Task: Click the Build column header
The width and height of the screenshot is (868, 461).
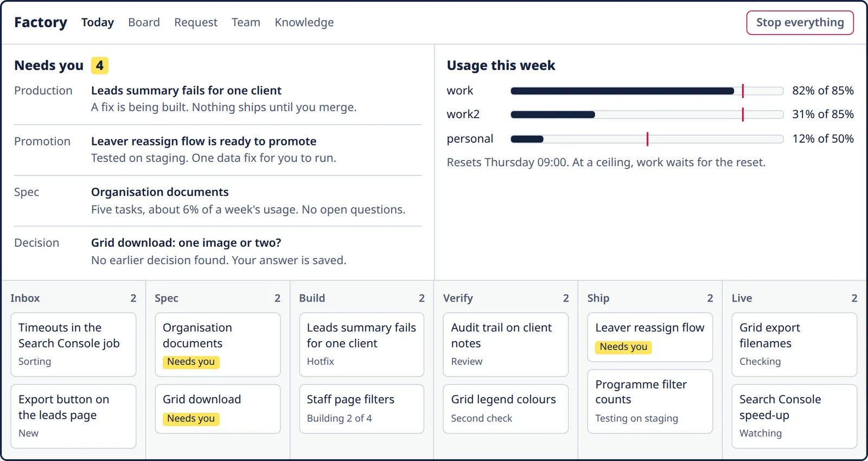Action: (362, 298)
